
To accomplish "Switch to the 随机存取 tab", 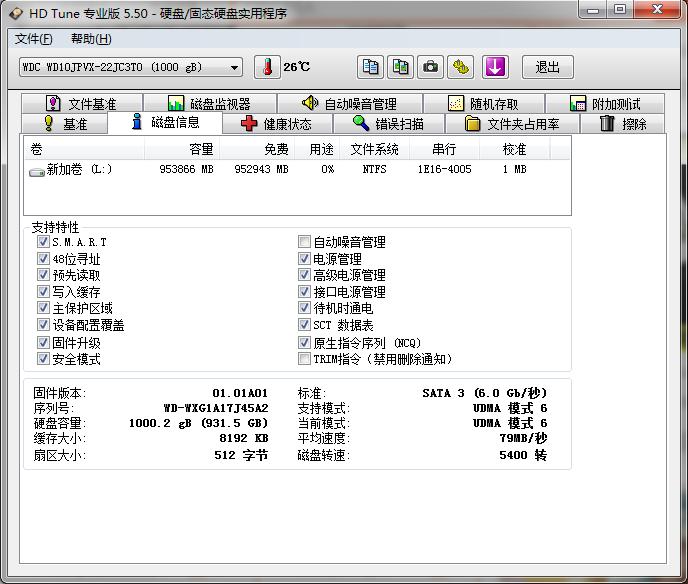I will (x=484, y=104).
